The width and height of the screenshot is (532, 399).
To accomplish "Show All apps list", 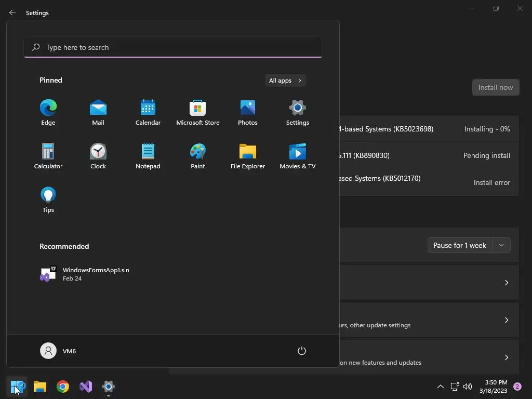I will [285, 81].
